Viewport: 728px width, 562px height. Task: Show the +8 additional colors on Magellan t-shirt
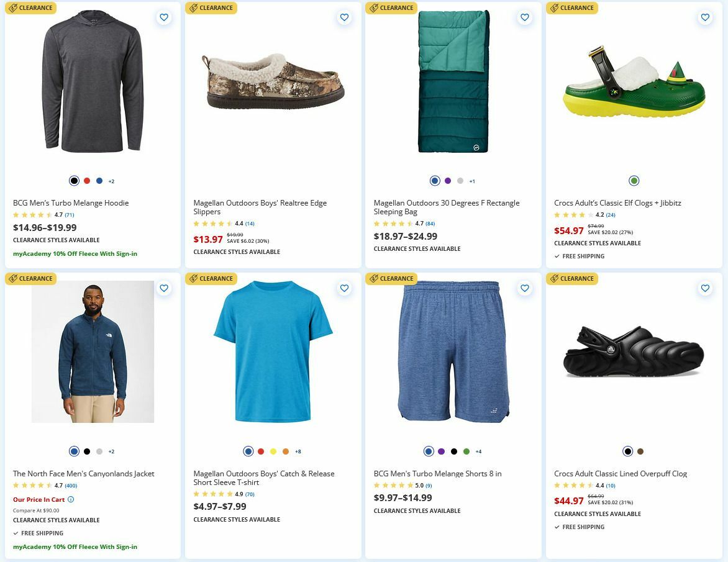(299, 451)
